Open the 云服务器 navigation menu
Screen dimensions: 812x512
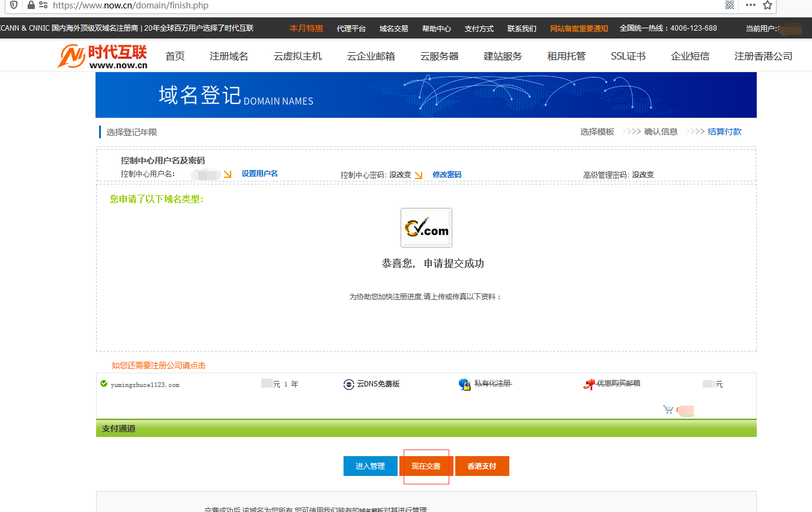click(x=439, y=56)
